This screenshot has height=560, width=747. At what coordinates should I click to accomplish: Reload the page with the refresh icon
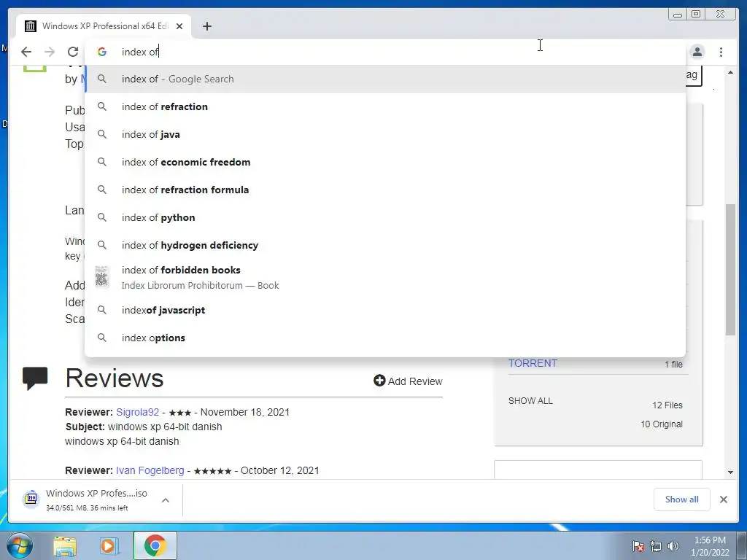tap(73, 52)
